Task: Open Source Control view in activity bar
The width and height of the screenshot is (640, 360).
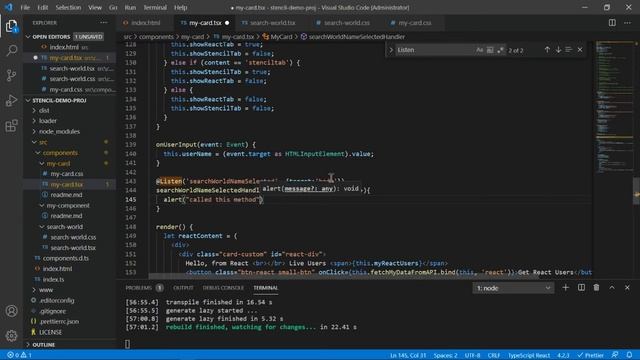Action: tap(11, 75)
